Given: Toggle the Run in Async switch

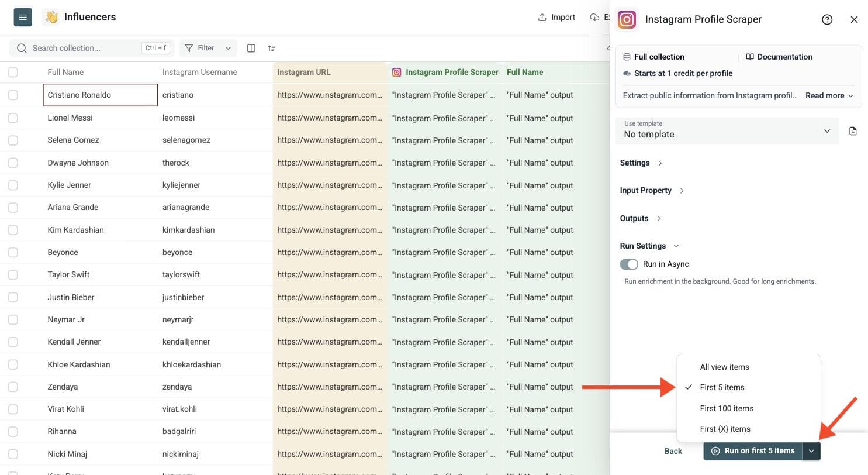Looking at the screenshot, I should coord(629,264).
